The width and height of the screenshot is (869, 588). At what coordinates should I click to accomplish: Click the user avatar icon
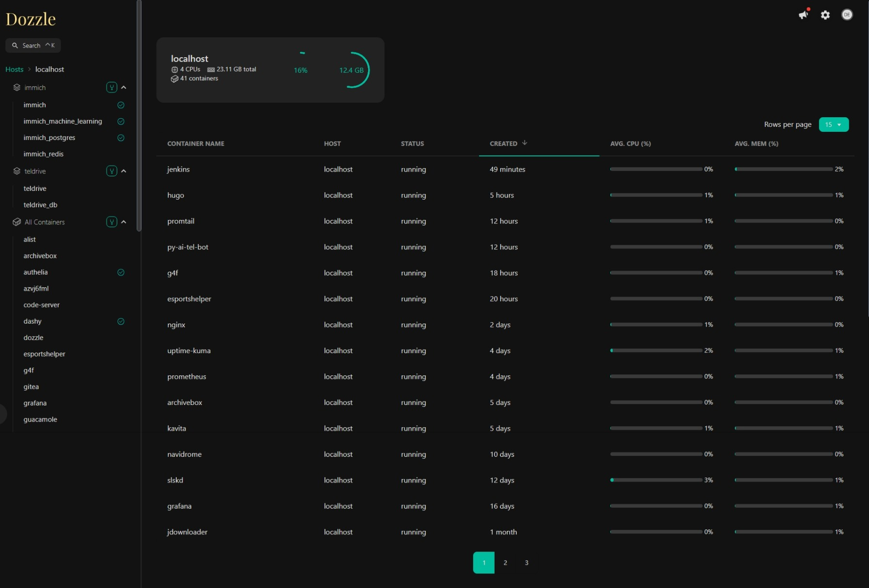coord(847,15)
